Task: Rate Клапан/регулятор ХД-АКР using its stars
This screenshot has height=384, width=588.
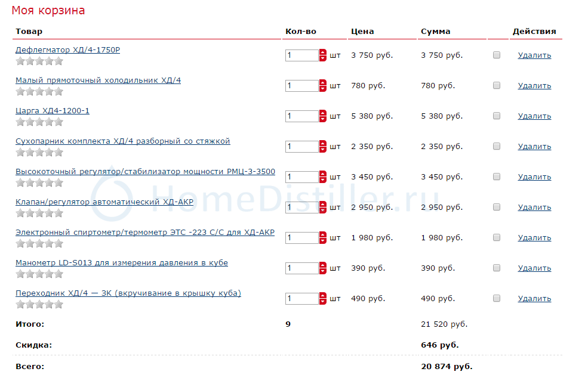Action: 39,213
